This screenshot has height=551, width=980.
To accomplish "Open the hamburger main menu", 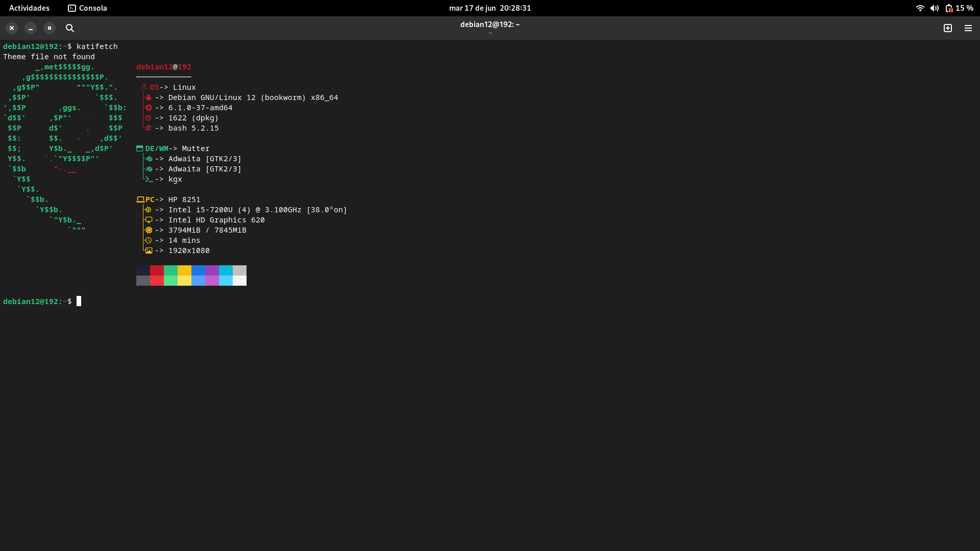I will [968, 28].
